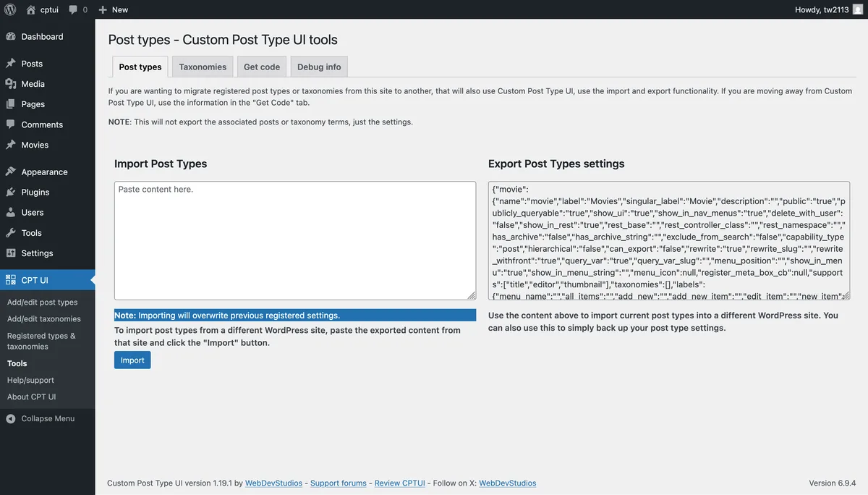Click the WordPress logo icon

click(10, 9)
